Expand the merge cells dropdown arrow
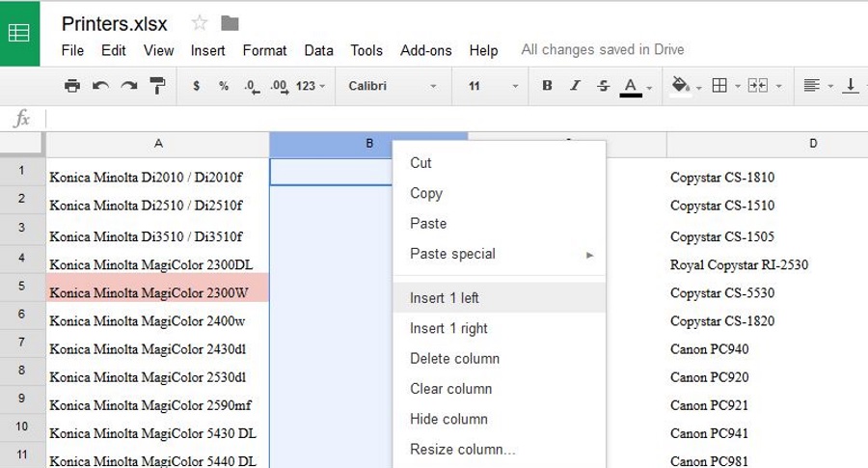868x468 pixels. point(779,87)
